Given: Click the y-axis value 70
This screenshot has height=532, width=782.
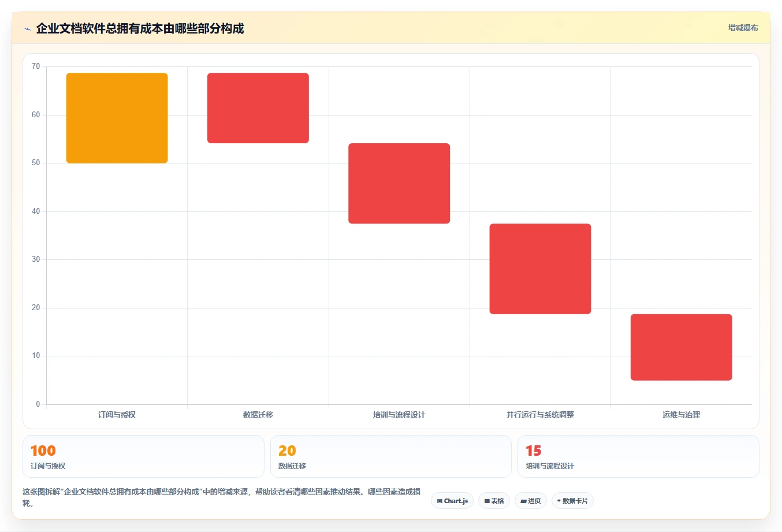Looking at the screenshot, I should [x=36, y=66].
